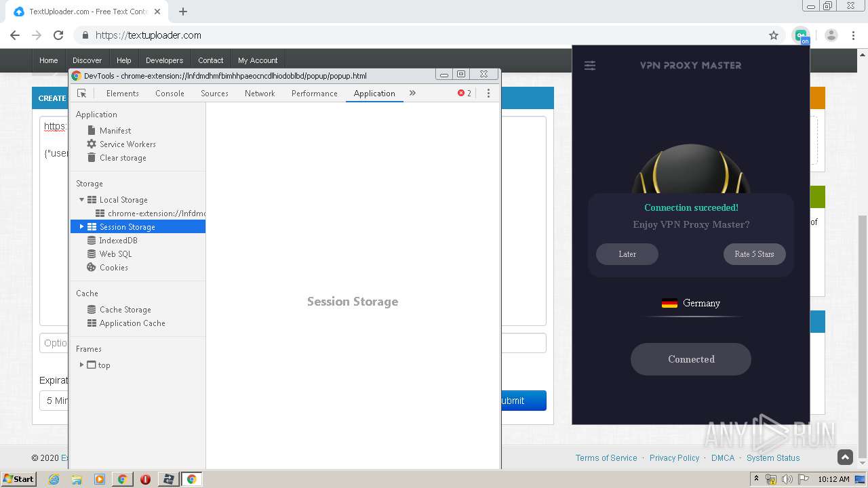Open the Chrome profile avatar icon
Image resolution: width=868 pixels, height=488 pixels.
(831, 35)
